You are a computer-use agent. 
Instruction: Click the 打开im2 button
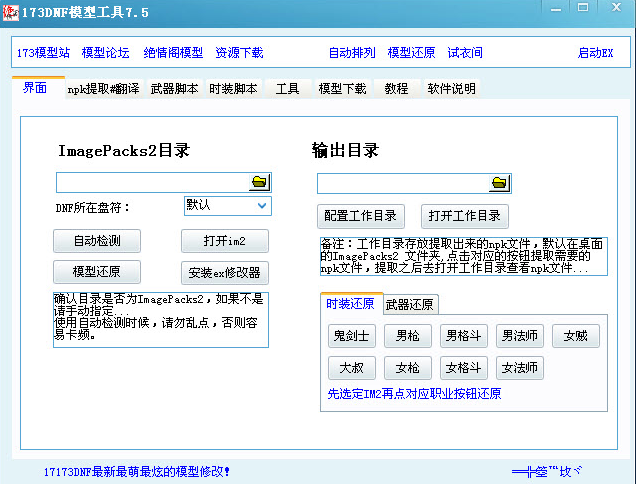pos(224,241)
